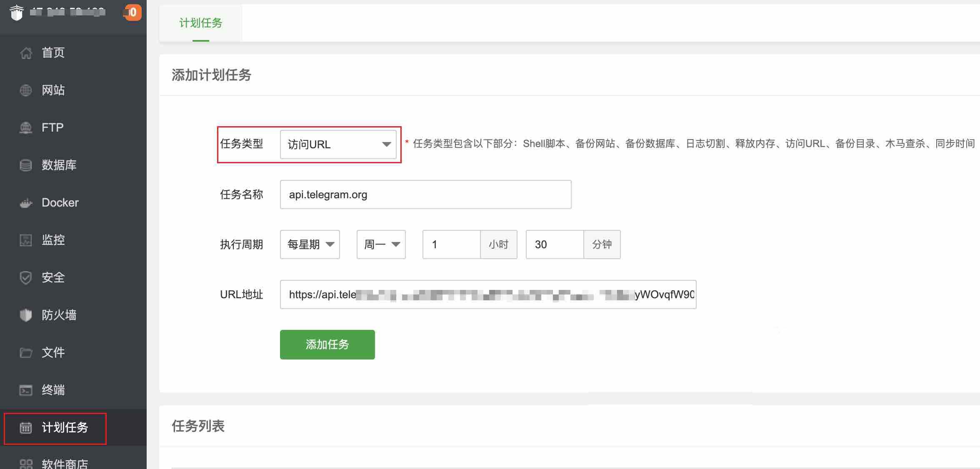Click the globe icon beside 网站
The image size is (980, 469).
coord(26,90)
